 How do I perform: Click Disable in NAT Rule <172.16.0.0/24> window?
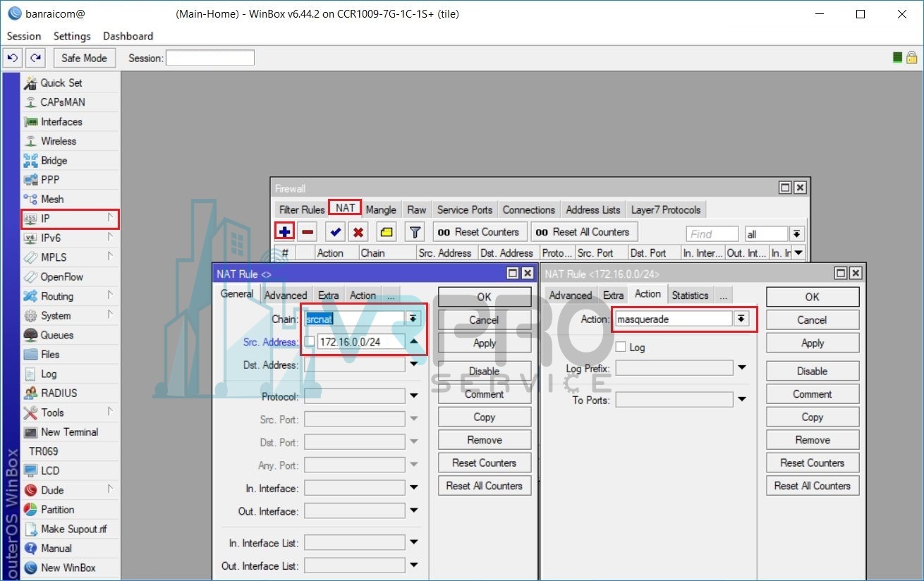click(x=813, y=371)
